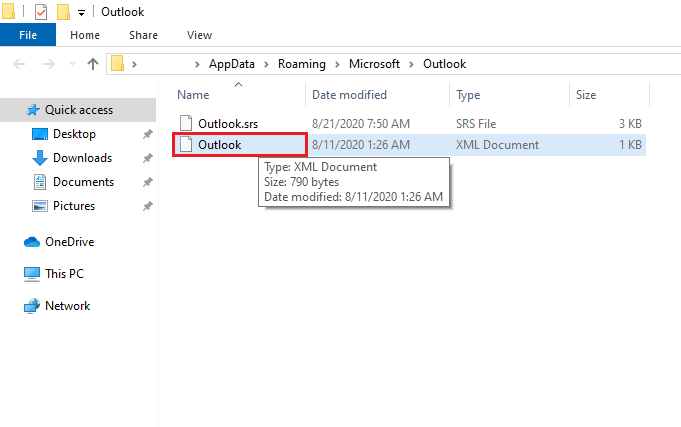This screenshot has height=427, width=681.
Task: Click the New folder quick access toolbar icon
Action: point(63,12)
